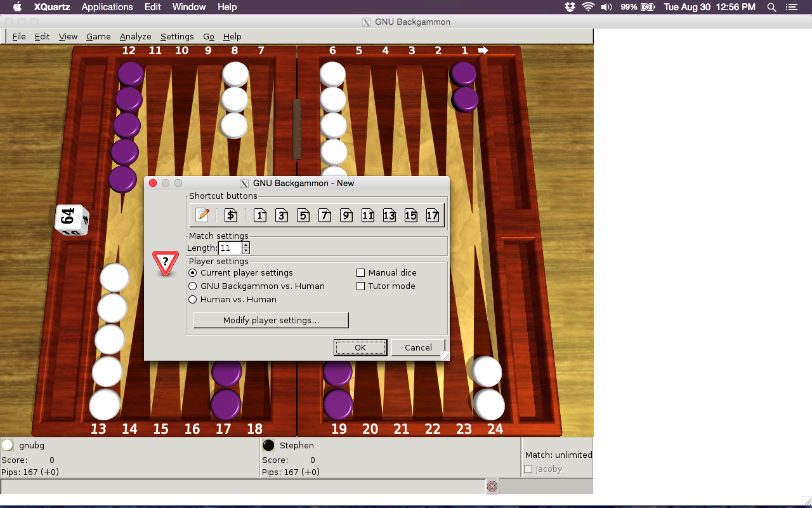Click the Cancel button
This screenshot has width=812, height=508.
click(418, 347)
